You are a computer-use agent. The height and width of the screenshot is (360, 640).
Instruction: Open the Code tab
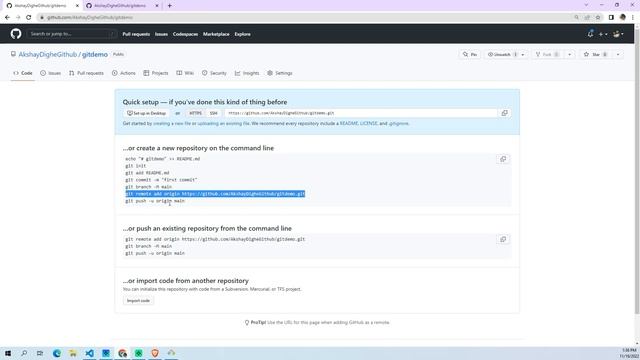pos(23,73)
